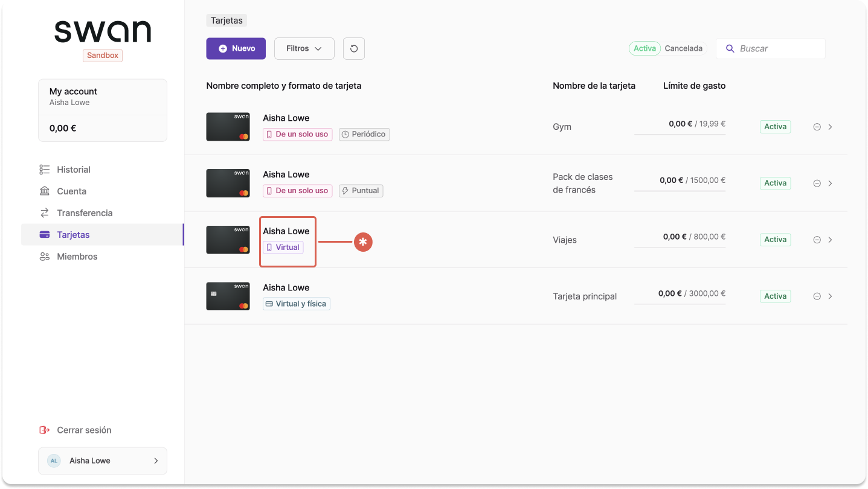Click the Virtual y física tag
The height and width of the screenshot is (489, 868).
pos(296,304)
